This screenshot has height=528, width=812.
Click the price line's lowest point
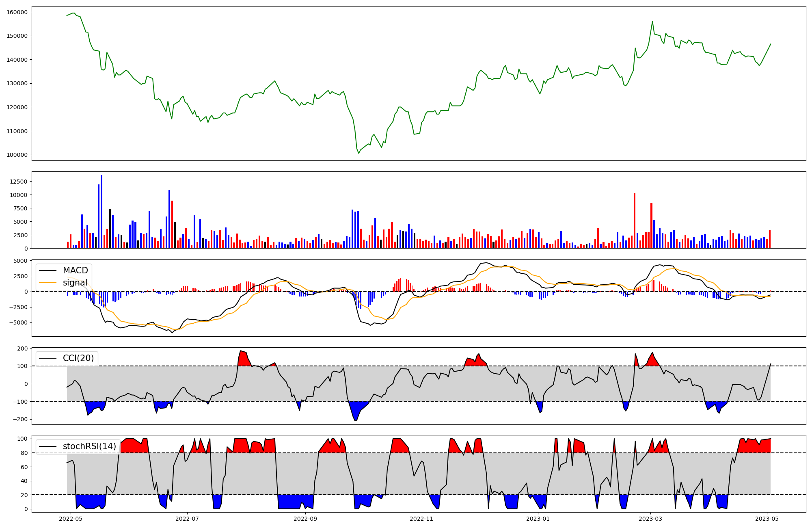(358, 153)
